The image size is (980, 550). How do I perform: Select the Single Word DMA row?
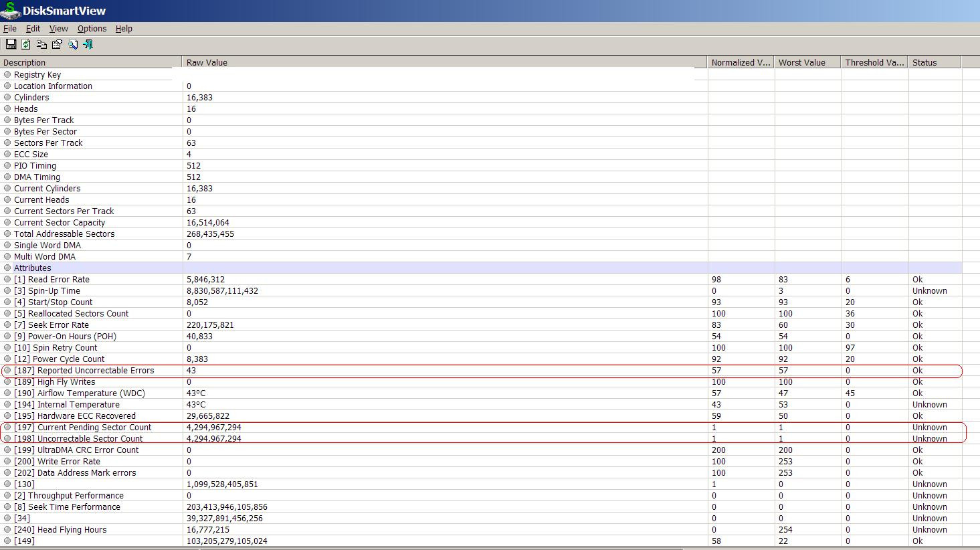pos(481,245)
